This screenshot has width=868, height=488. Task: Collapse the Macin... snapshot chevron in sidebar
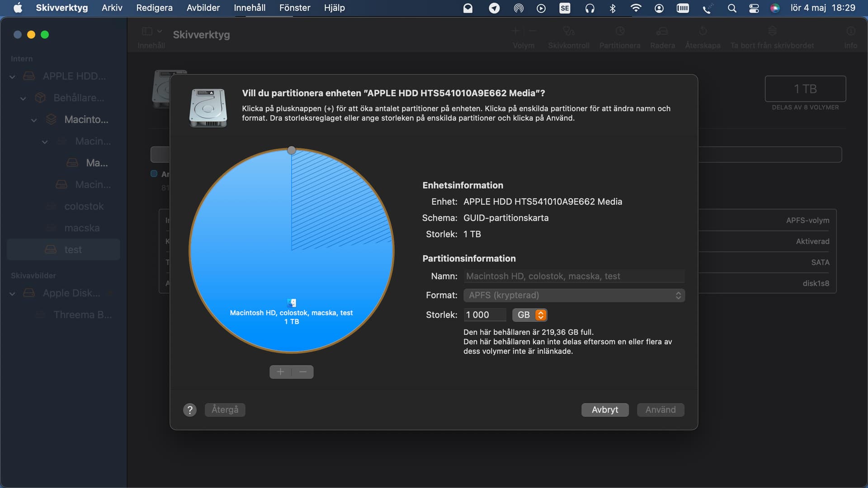45,141
